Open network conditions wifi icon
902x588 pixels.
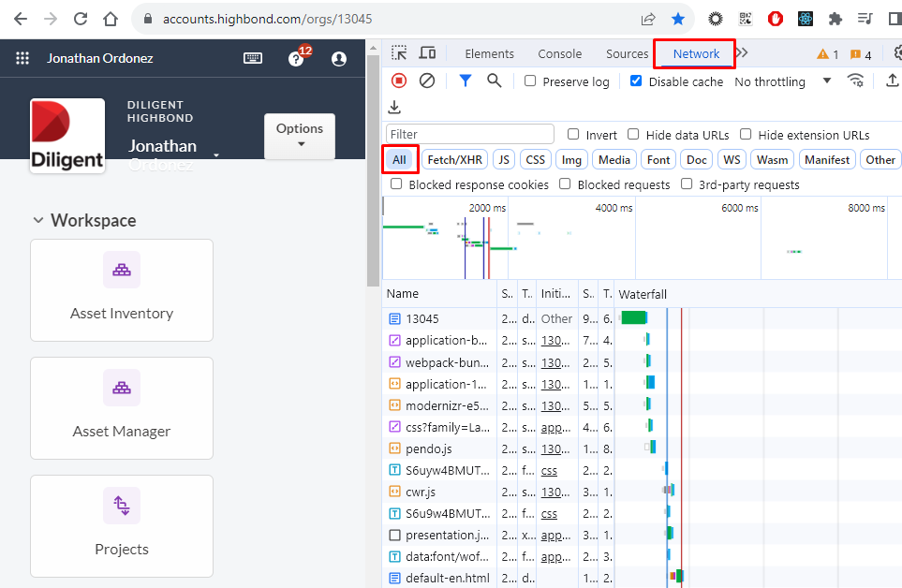pyautogui.click(x=856, y=81)
